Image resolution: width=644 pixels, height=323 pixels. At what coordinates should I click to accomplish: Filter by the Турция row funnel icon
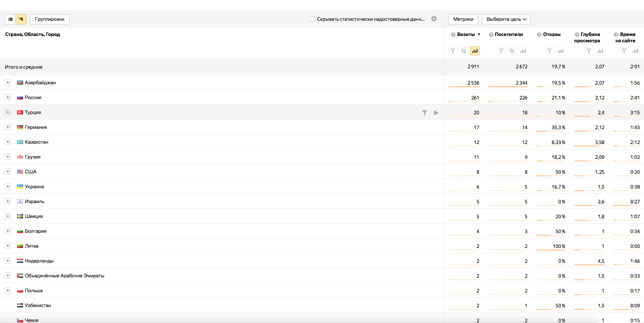tap(425, 112)
